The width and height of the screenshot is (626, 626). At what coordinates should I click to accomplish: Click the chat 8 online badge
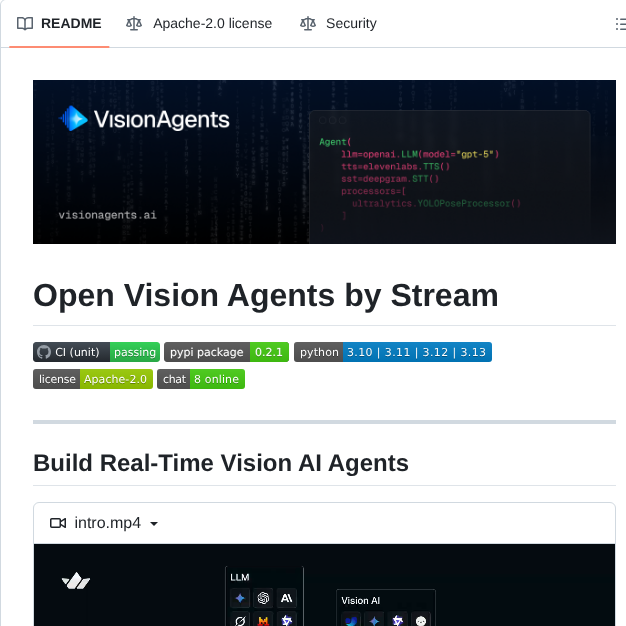click(201, 379)
